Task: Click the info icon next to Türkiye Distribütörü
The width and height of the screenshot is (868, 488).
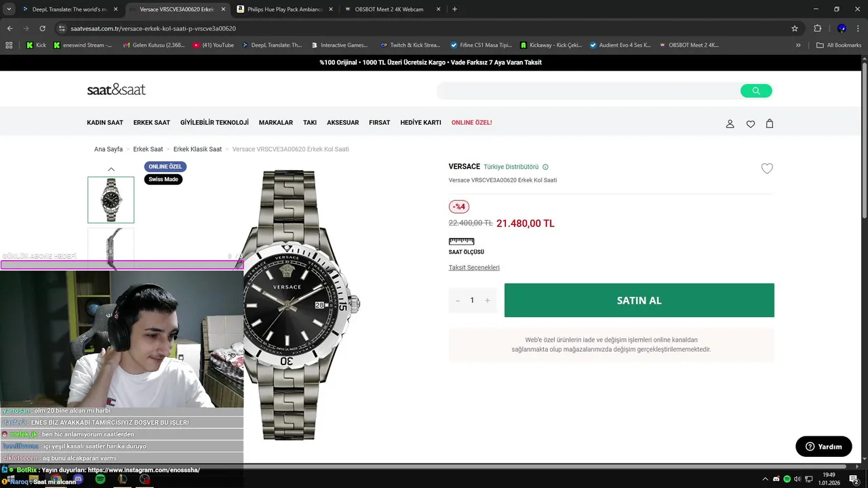Action: [545, 167]
